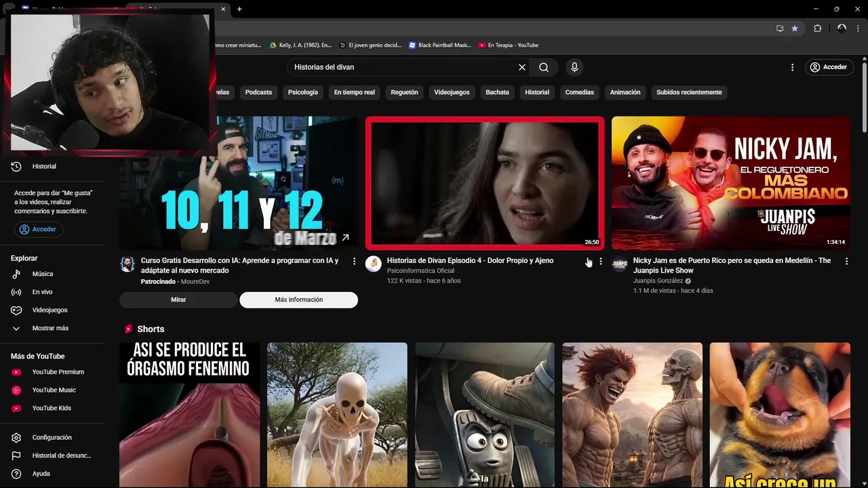Open the Kelly, J. A. (1982) bookmark
The height and width of the screenshot is (488, 868).
pyautogui.click(x=300, y=45)
